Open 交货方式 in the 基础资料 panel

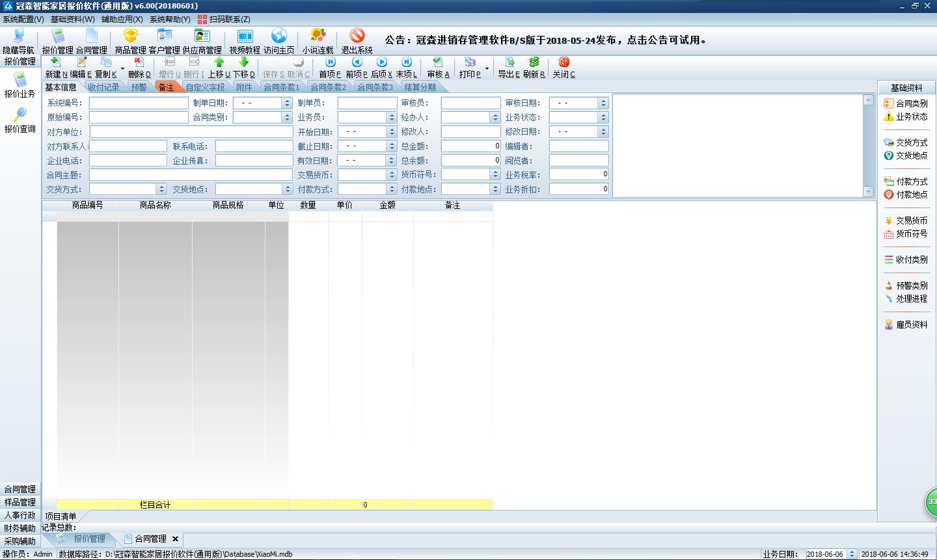pyautogui.click(x=906, y=142)
